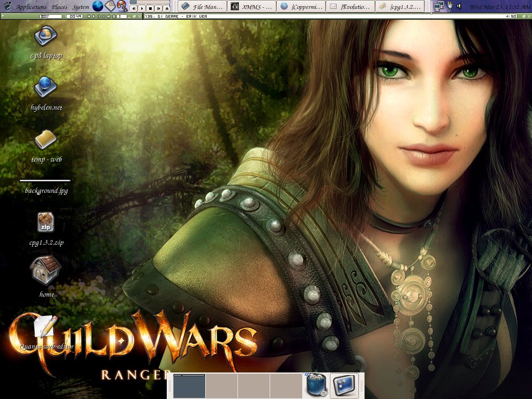Open the trash bin panel icon
The width and height of the screenshot is (532, 399).
(x=316, y=385)
